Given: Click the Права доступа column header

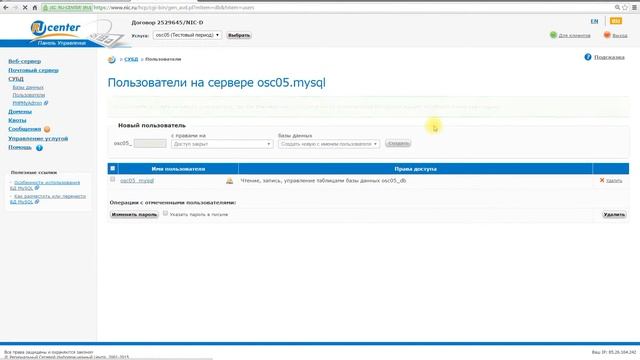Looking at the screenshot, I should [x=415, y=169].
